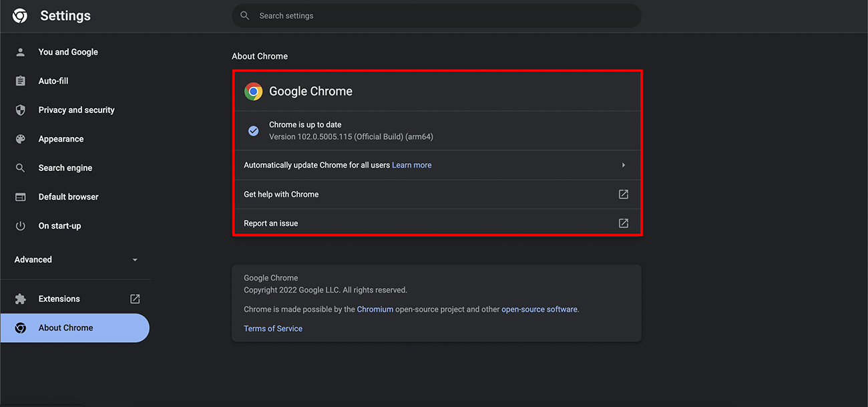Select About Chrome in the sidebar
868x407 pixels.
tap(75, 328)
